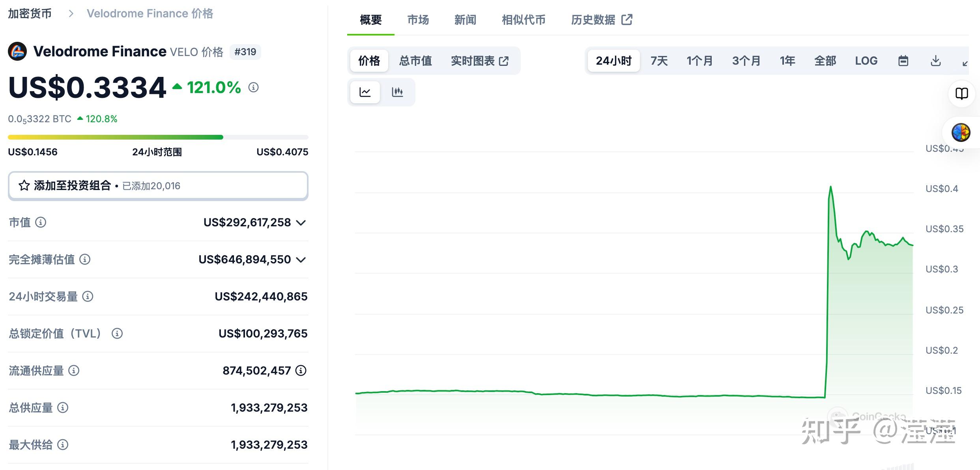Select the line chart icon
The image size is (980, 470).
pyautogui.click(x=365, y=91)
